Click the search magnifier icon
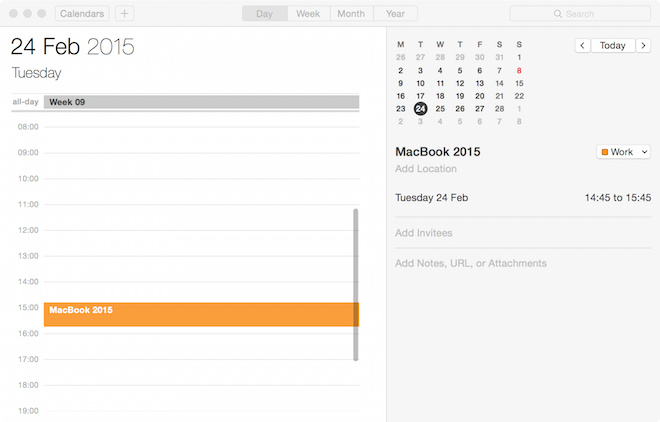The width and height of the screenshot is (660, 422). coord(558,14)
